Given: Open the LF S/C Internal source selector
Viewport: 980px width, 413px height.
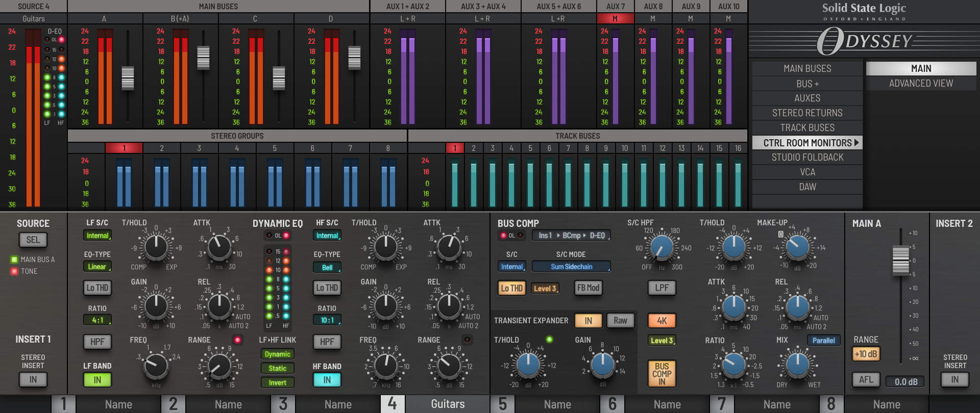Looking at the screenshot, I should click(97, 236).
